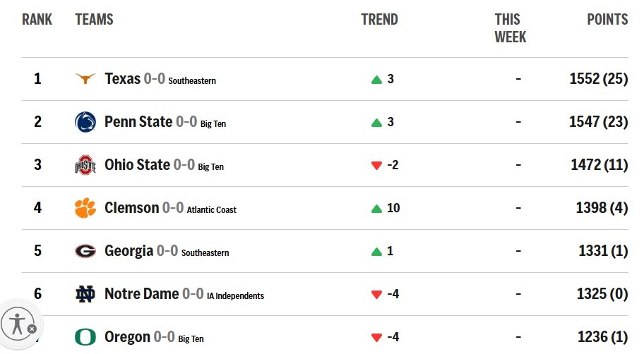
Task: Open the Texas team link
Action: click(x=122, y=78)
